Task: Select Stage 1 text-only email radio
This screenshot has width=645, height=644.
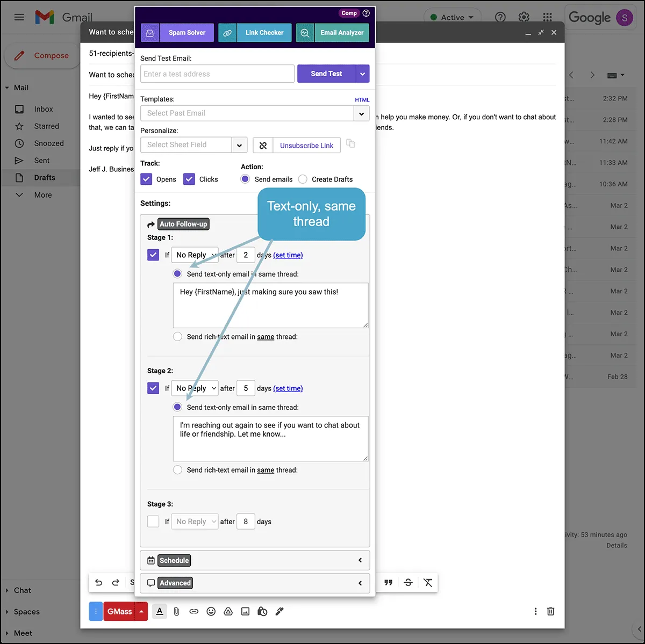Action: [x=177, y=274]
